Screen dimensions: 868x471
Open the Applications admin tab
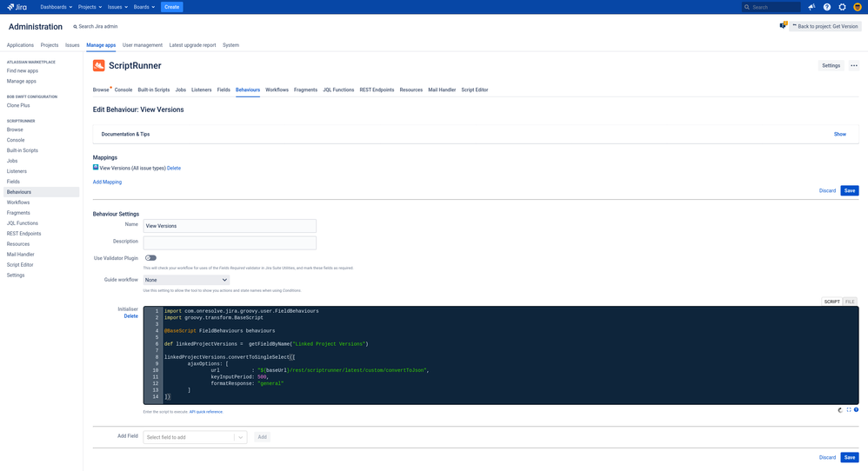(20, 45)
